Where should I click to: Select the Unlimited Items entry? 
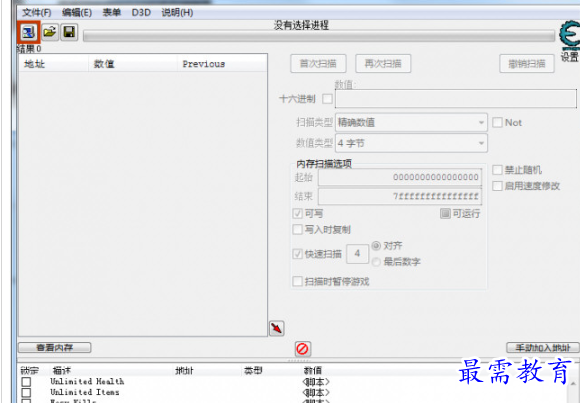pyautogui.click(x=85, y=392)
